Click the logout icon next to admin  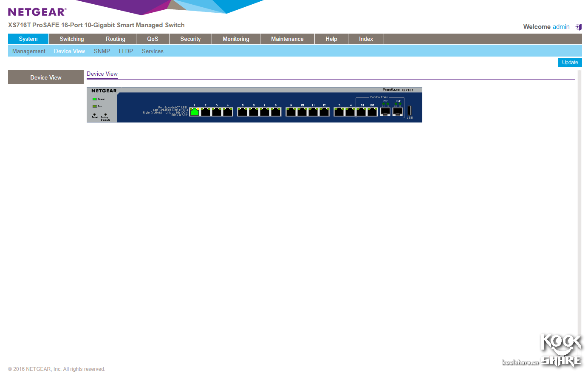click(579, 27)
